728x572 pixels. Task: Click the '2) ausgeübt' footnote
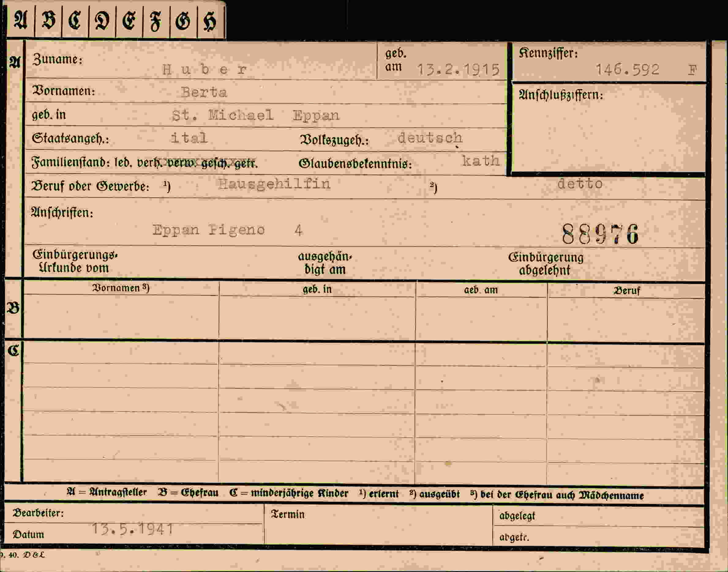434,494
